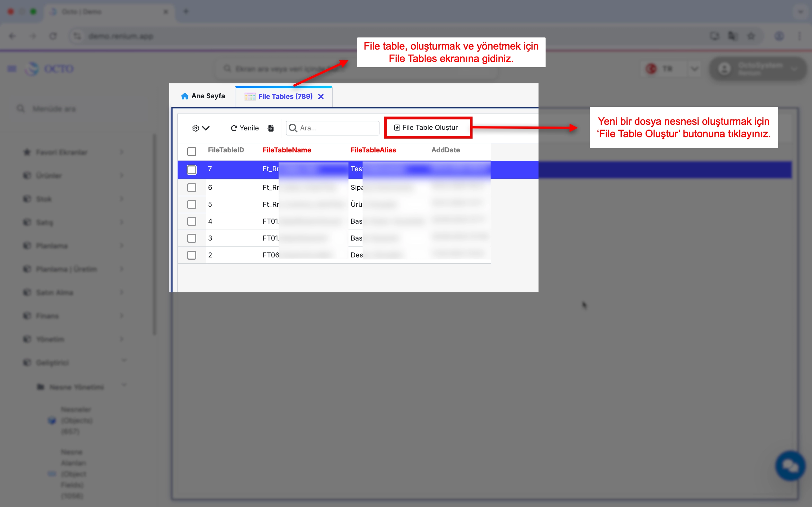The height and width of the screenshot is (507, 812).
Task: Open the dropdown arrow beside the settings gear
Action: 207,128
